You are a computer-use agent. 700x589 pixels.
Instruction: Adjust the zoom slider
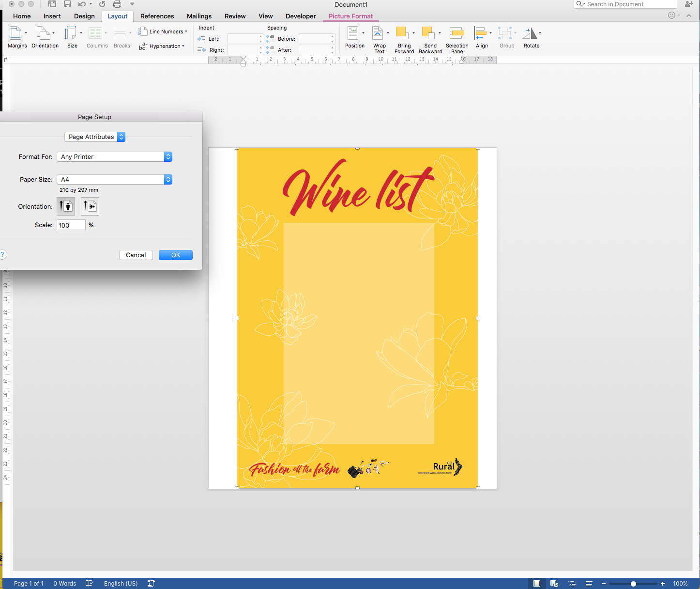[633, 583]
